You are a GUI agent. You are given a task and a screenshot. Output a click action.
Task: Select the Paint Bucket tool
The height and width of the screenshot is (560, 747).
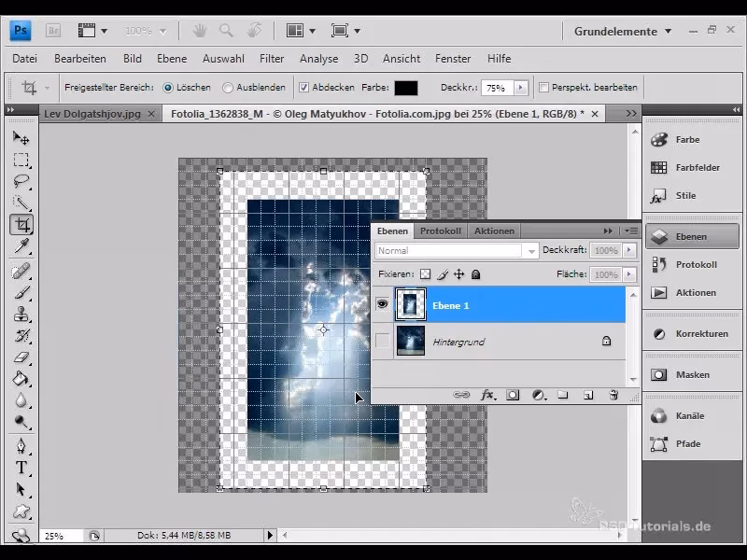click(x=21, y=380)
